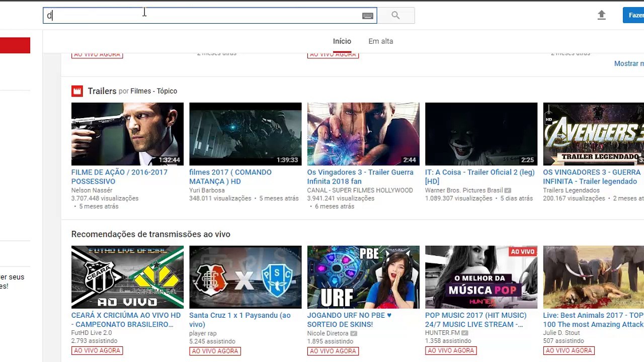Click AO VIVO AGORA badge under Nicole Diretora
The image size is (644, 362).
333,351
